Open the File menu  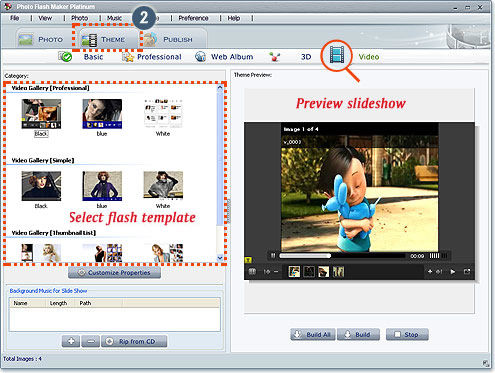[14, 18]
